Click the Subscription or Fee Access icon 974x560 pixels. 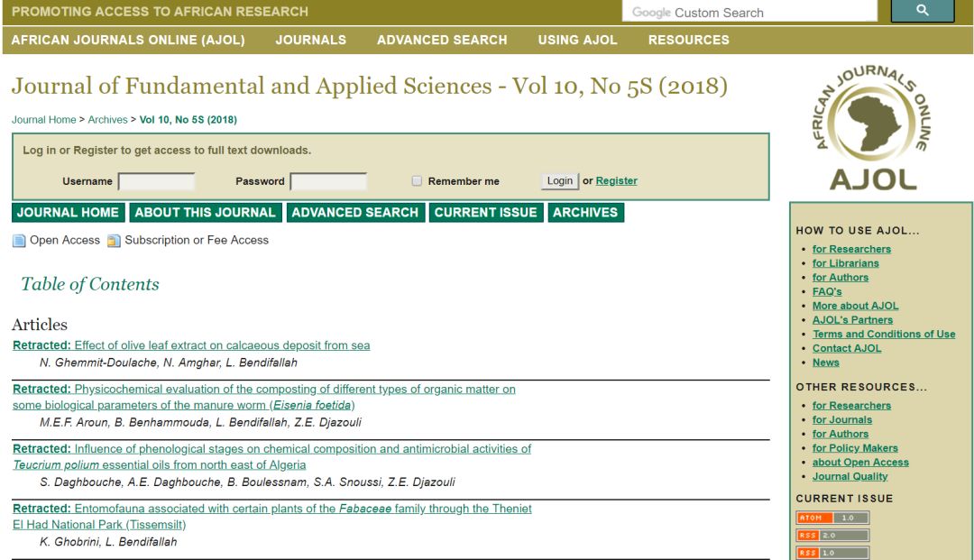(114, 241)
